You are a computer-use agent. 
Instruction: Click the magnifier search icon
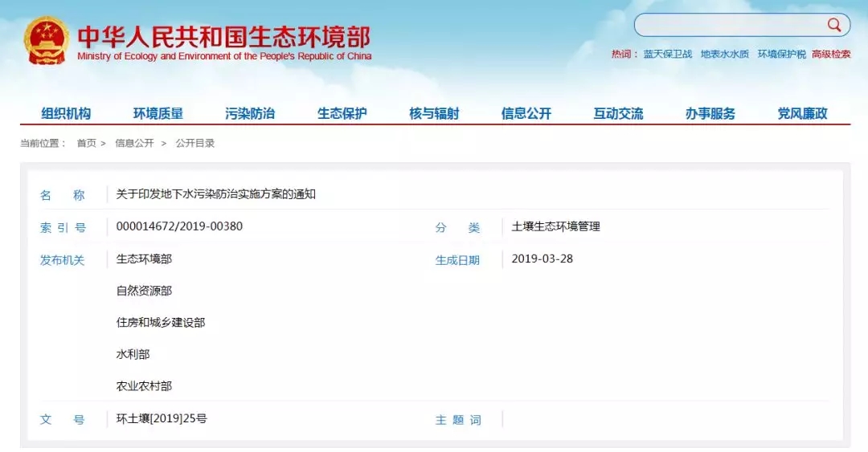(x=834, y=24)
